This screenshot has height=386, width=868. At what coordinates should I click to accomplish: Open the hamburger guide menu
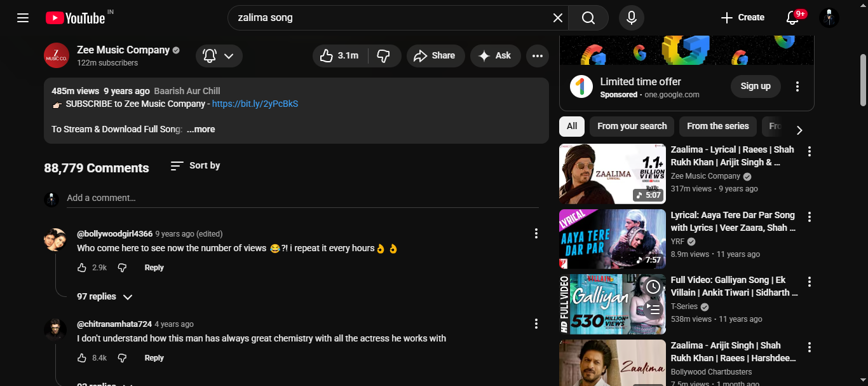[23, 18]
